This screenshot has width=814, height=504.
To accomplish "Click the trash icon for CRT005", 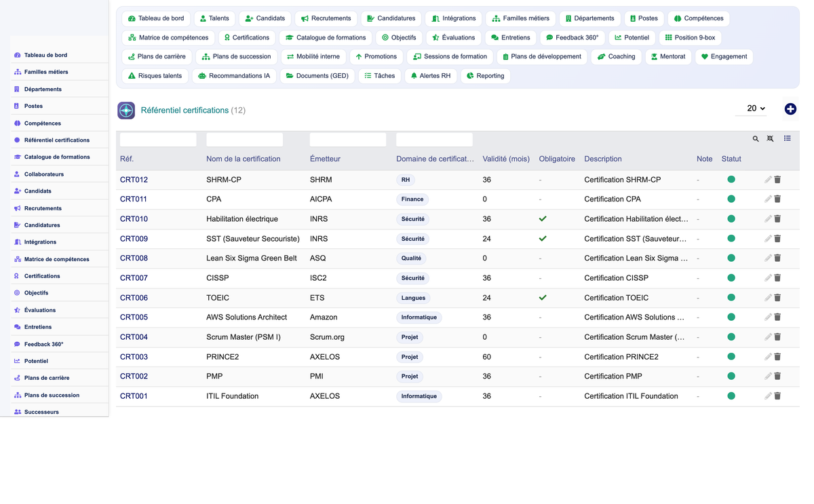I will click(x=777, y=317).
